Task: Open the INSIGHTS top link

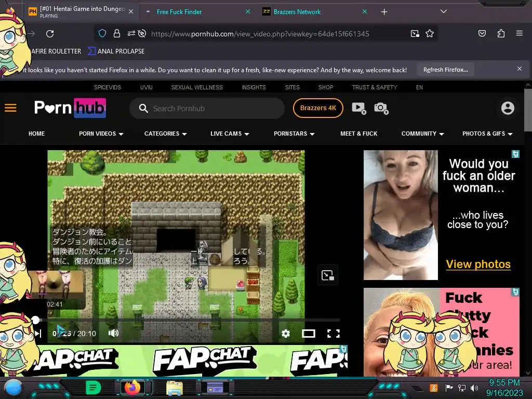Action: click(254, 87)
